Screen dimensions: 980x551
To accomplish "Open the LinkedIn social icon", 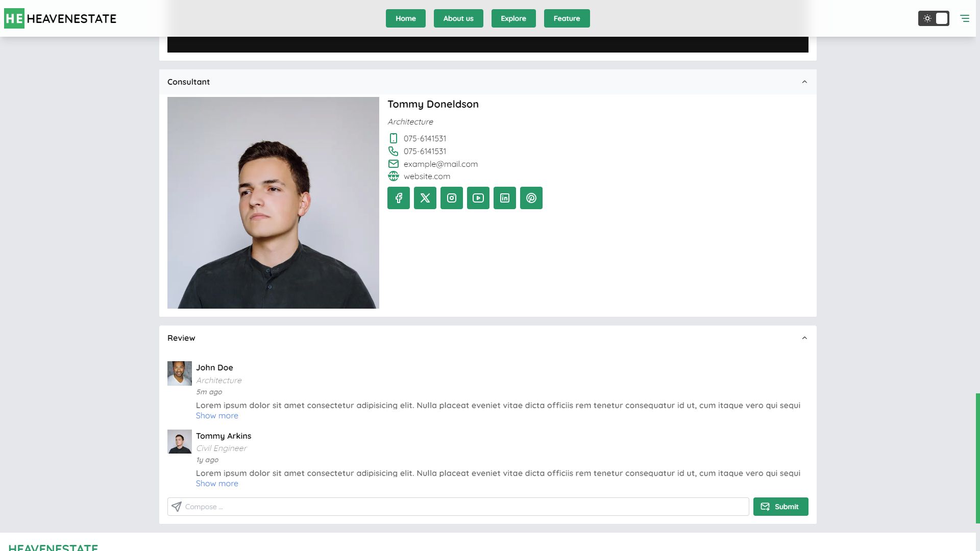I will (505, 198).
